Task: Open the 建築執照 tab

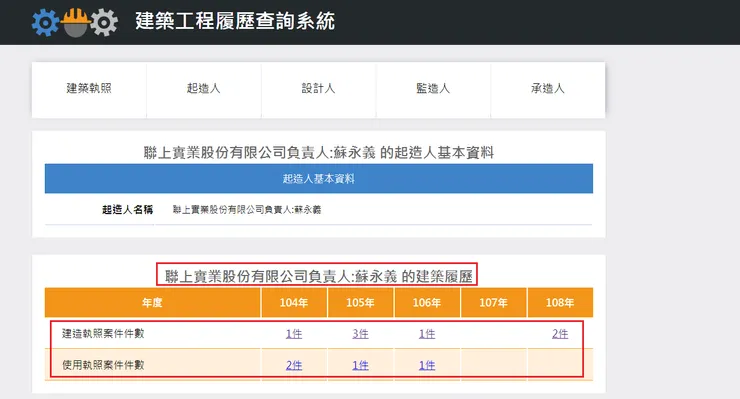Action: coord(89,89)
